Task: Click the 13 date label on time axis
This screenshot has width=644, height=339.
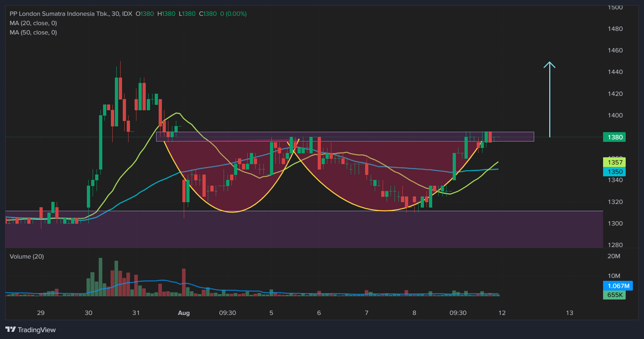Action: (x=570, y=313)
